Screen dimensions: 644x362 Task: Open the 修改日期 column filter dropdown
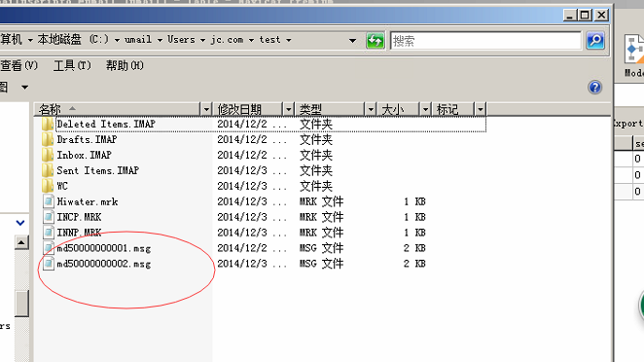(x=288, y=109)
